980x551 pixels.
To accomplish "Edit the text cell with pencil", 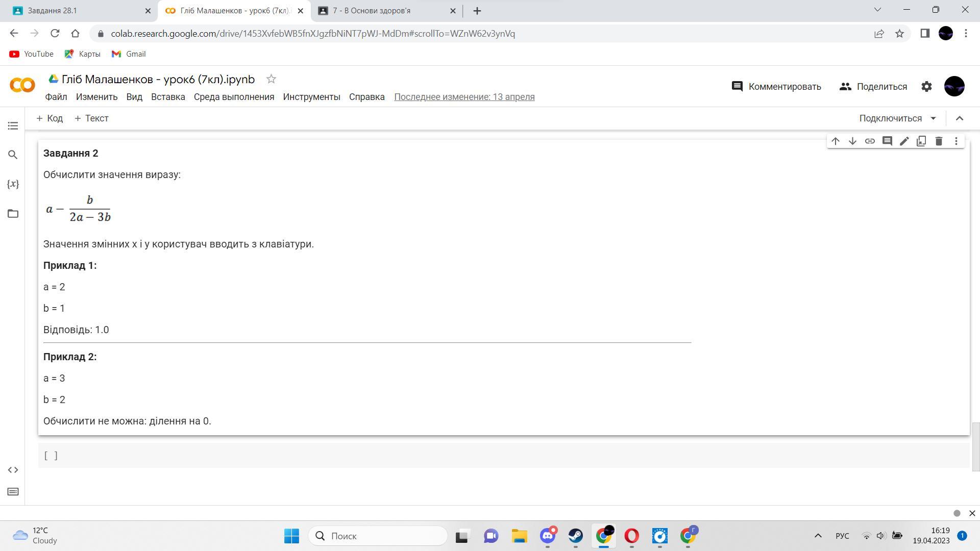I will [x=904, y=141].
